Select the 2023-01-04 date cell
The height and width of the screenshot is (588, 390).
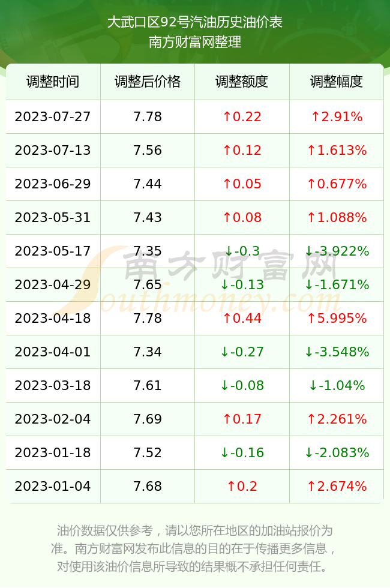click(x=53, y=487)
